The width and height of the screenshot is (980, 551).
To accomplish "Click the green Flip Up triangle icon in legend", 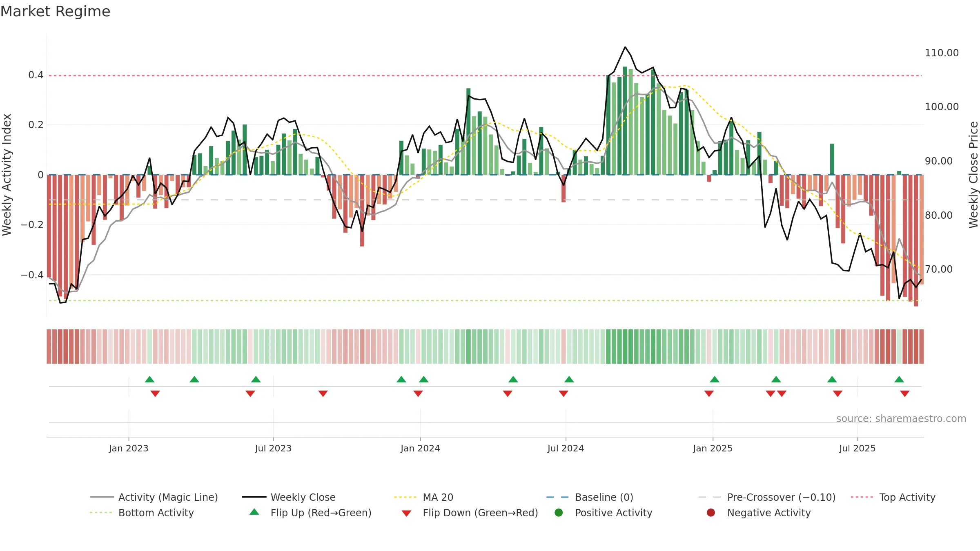I will (254, 512).
